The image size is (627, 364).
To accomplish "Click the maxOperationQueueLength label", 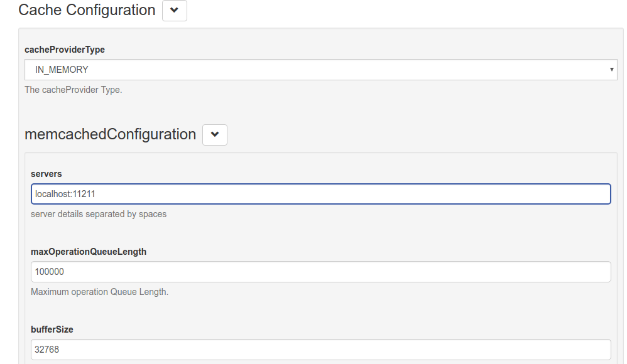I will pos(89,252).
